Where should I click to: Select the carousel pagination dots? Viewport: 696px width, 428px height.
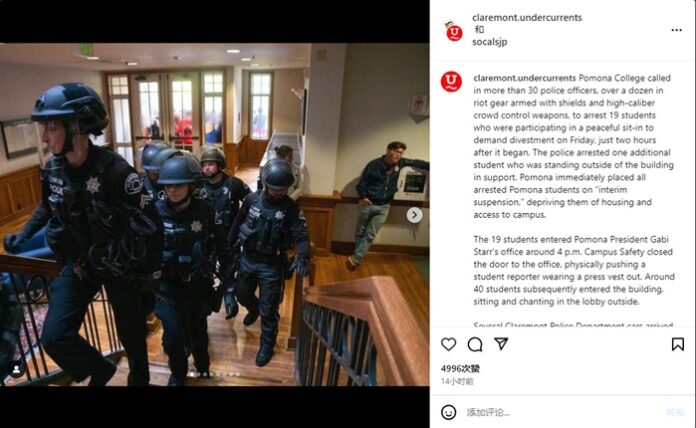coord(214,375)
